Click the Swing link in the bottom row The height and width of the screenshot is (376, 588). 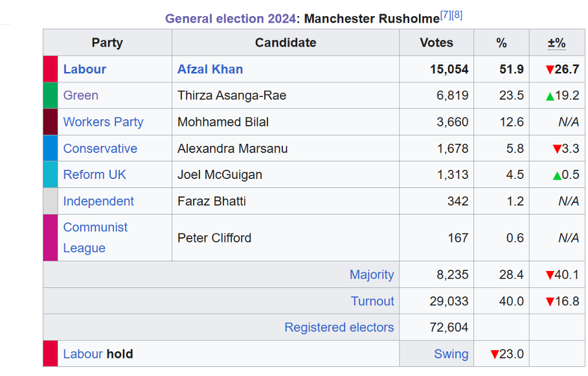[451, 354]
